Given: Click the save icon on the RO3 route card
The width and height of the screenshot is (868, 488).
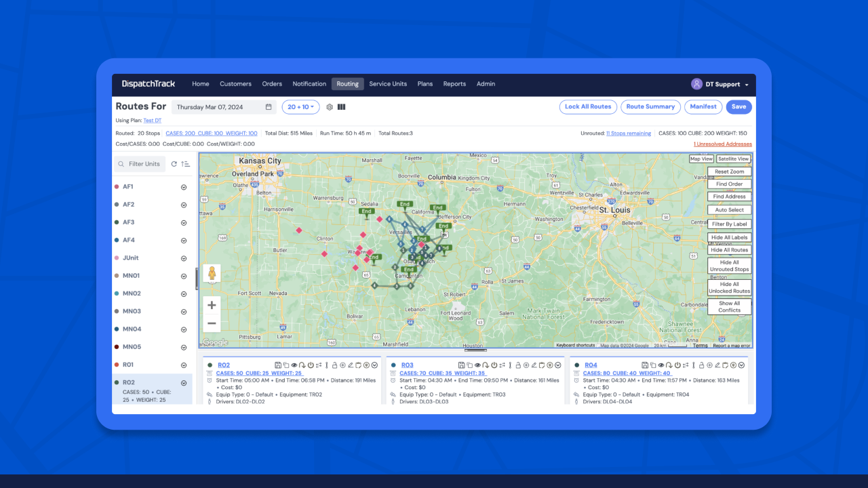Looking at the screenshot, I should click(461, 365).
